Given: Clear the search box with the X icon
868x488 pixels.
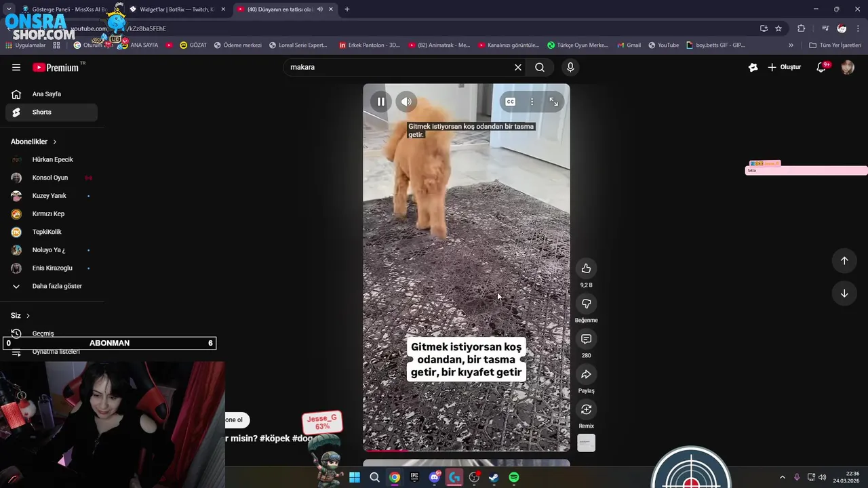Looking at the screenshot, I should (518, 67).
